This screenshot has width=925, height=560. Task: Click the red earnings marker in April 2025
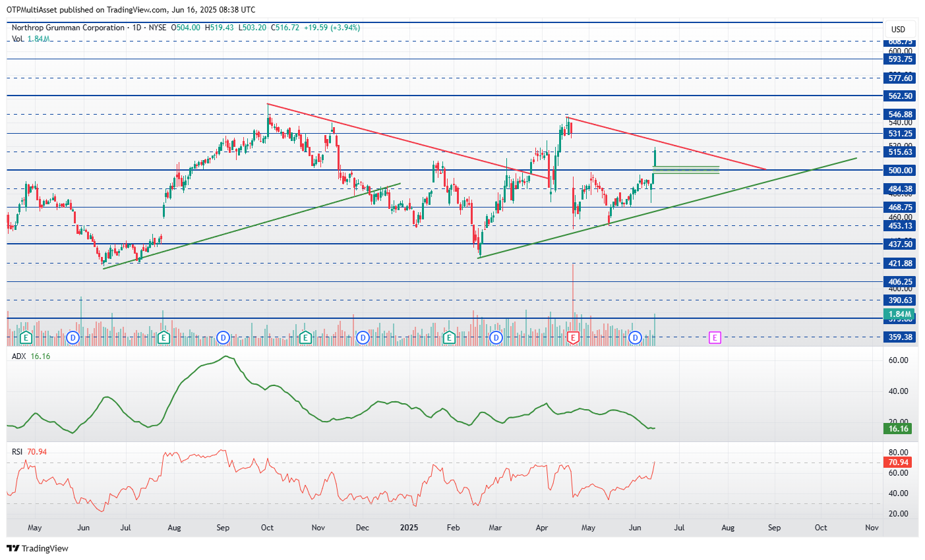click(574, 338)
